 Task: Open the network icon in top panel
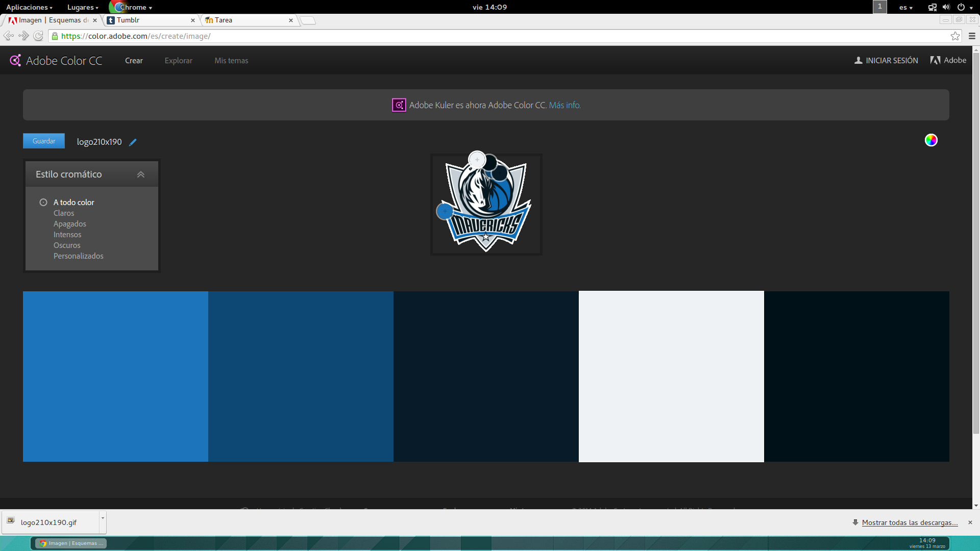click(932, 7)
